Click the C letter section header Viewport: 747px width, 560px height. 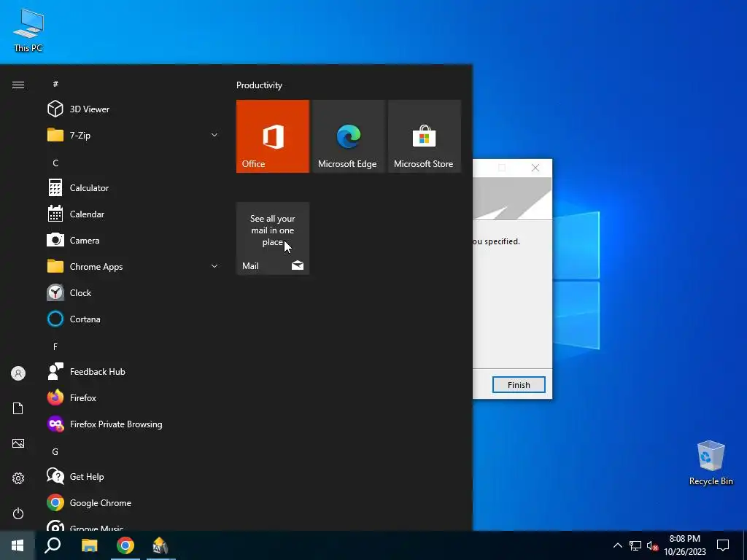coord(55,163)
